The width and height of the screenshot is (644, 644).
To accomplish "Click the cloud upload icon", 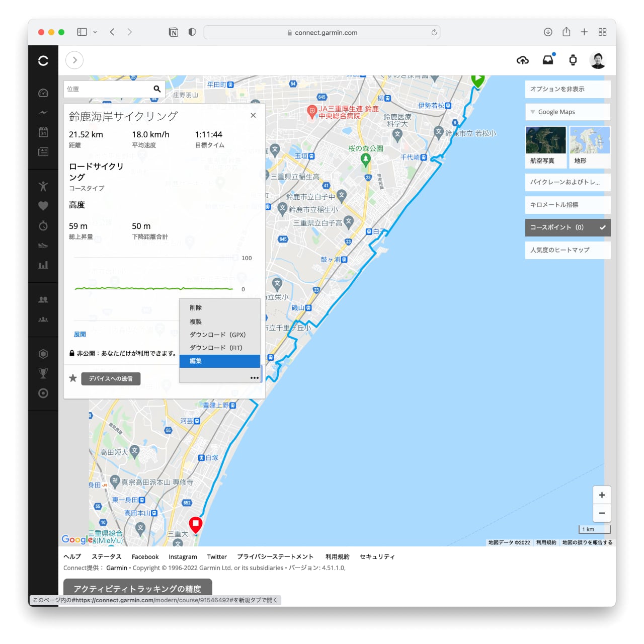I will [x=523, y=60].
